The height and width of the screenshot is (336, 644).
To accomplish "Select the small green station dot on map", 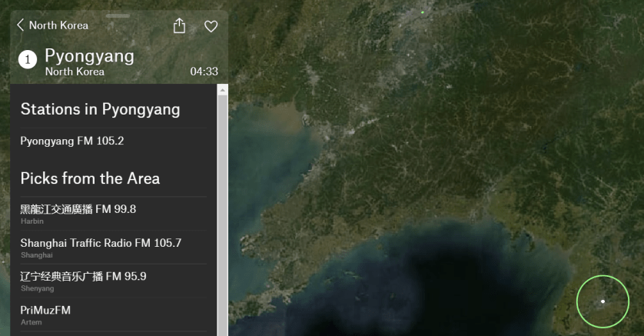I will [x=422, y=12].
